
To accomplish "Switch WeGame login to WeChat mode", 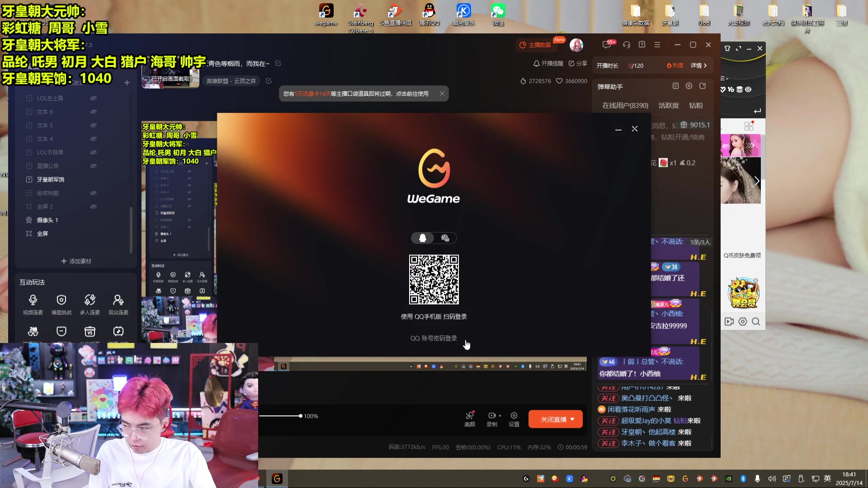I will coord(445,238).
